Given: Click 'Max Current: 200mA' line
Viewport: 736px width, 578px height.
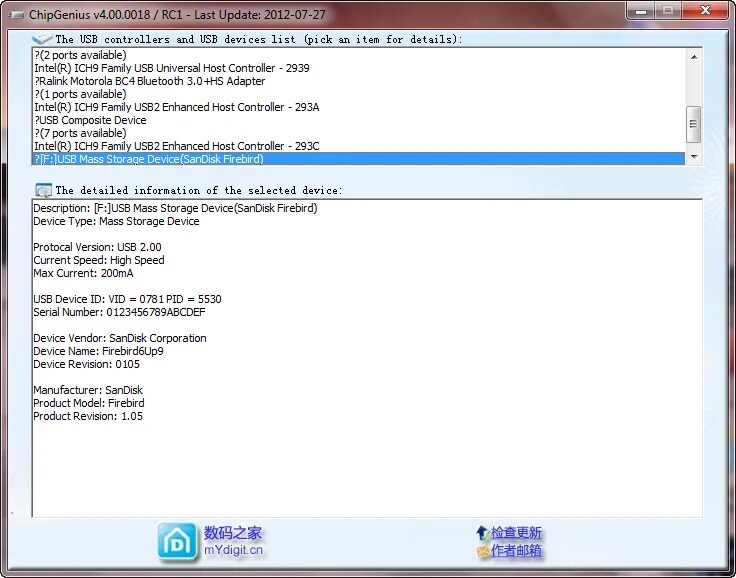Looking at the screenshot, I should (x=84, y=273).
